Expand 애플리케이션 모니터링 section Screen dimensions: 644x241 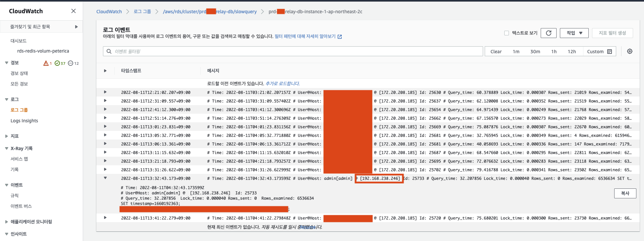(x=7, y=222)
